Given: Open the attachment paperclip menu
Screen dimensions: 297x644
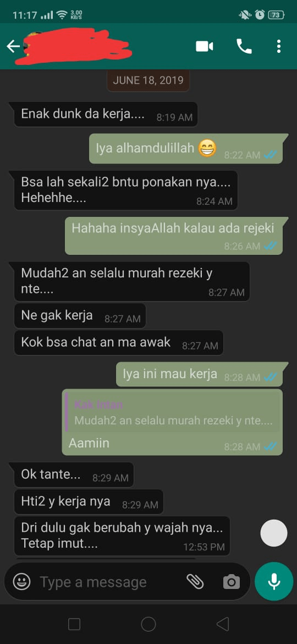Looking at the screenshot, I should tap(195, 581).
